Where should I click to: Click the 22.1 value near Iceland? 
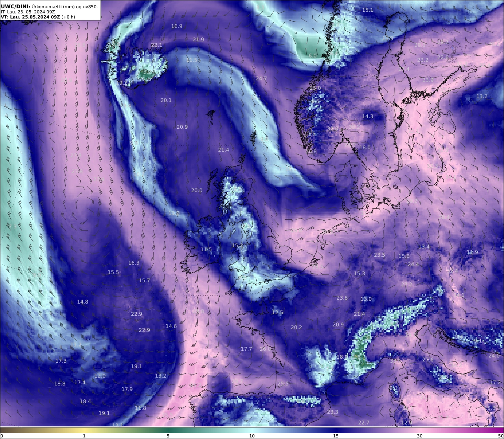click(157, 45)
